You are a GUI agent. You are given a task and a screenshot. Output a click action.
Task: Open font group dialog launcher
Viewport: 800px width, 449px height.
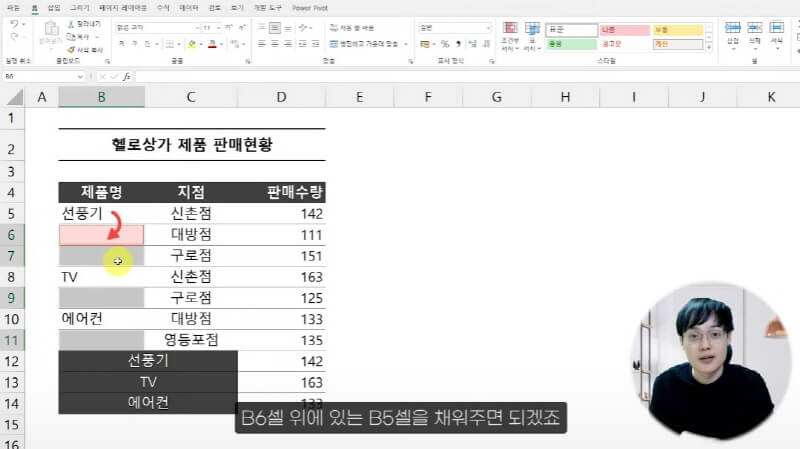pos(247,61)
